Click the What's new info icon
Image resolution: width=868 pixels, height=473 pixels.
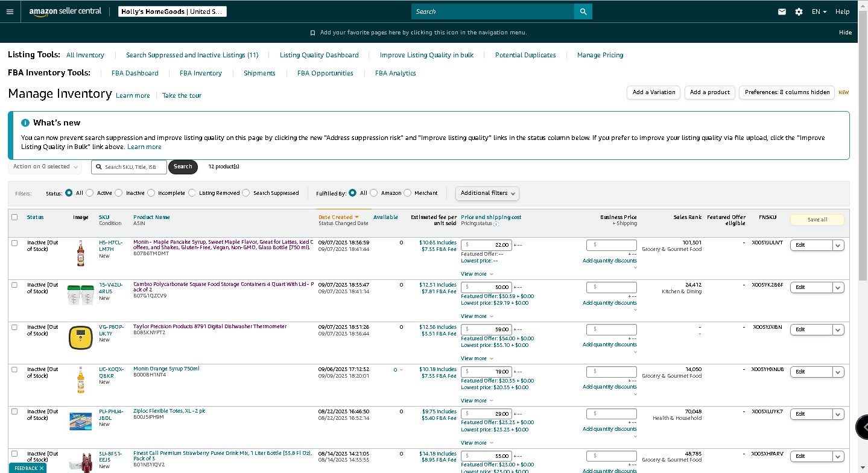point(25,122)
